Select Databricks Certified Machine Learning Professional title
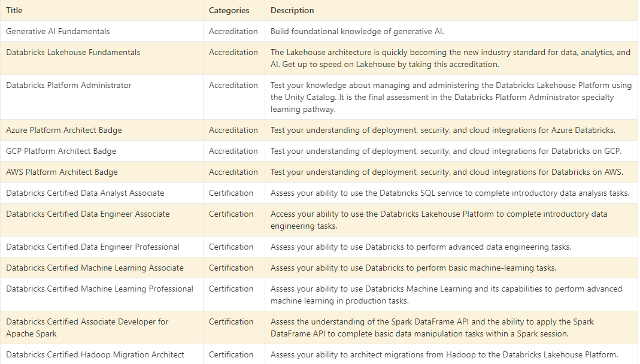This screenshot has width=640, height=364. 99,289
